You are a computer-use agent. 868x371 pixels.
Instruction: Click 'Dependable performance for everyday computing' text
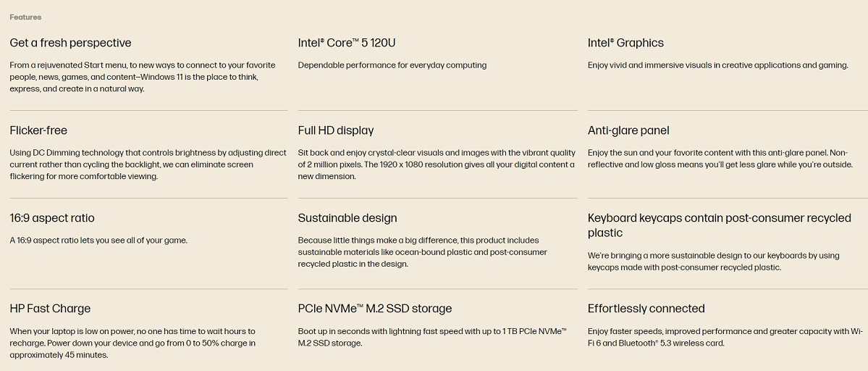[x=392, y=65]
